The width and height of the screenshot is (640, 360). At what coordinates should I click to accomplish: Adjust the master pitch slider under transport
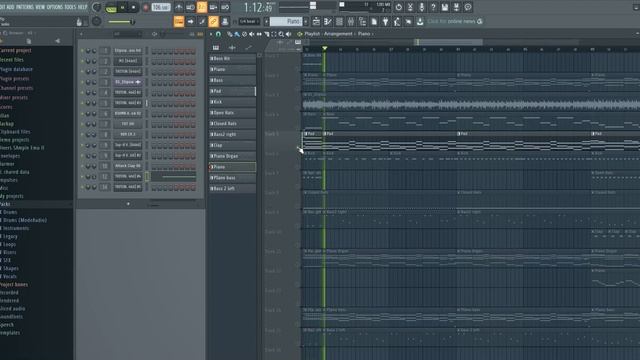pyautogui.click(x=121, y=22)
